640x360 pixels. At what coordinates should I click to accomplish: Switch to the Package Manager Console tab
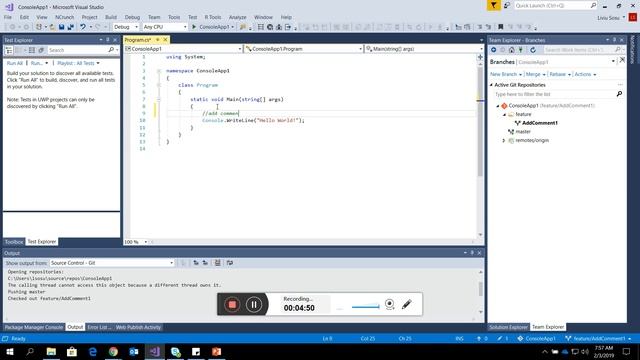[x=34, y=327]
